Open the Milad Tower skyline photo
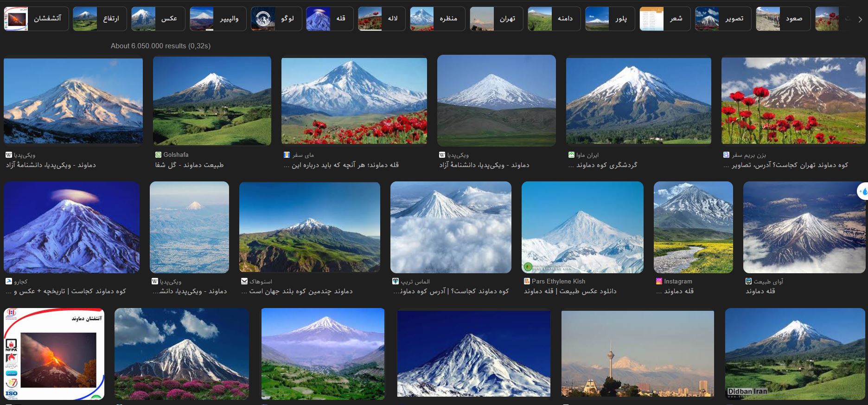 [638, 354]
